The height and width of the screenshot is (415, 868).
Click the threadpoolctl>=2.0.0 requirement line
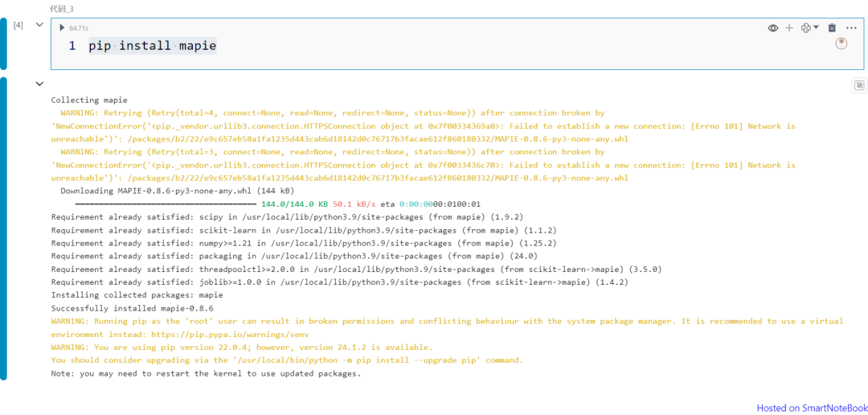click(x=356, y=269)
